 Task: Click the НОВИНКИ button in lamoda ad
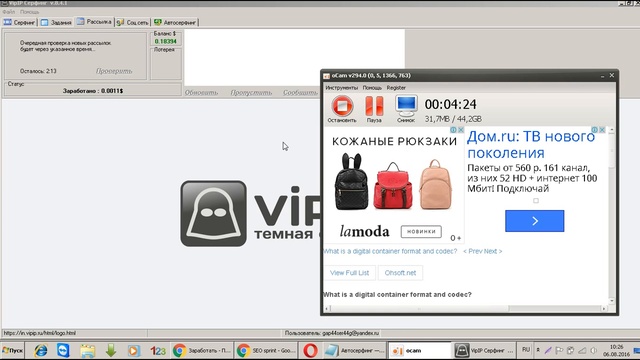click(x=421, y=231)
